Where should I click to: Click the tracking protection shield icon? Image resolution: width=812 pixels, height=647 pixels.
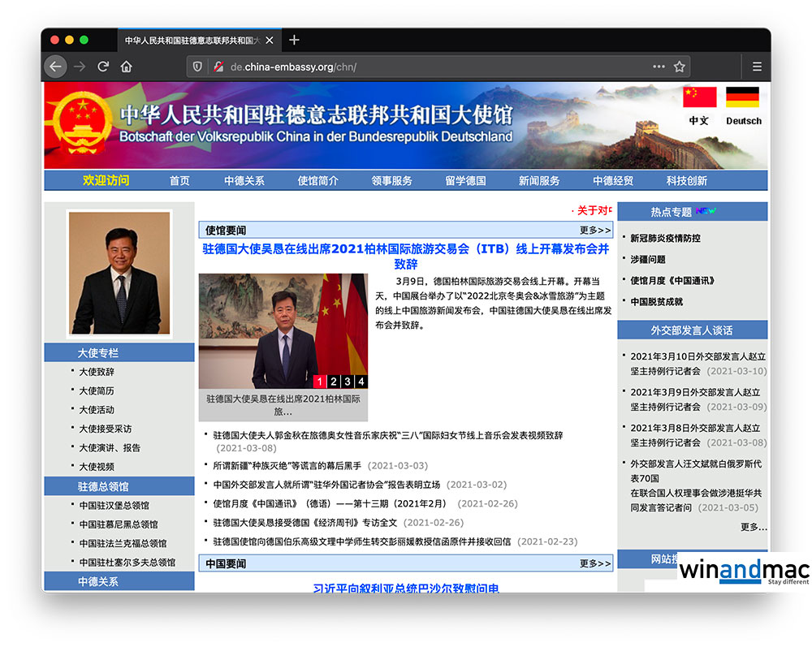(197, 67)
